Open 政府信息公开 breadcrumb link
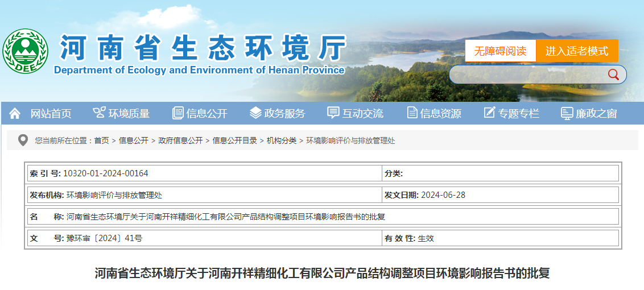This screenshot has height=290, width=644. pos(180,140)
